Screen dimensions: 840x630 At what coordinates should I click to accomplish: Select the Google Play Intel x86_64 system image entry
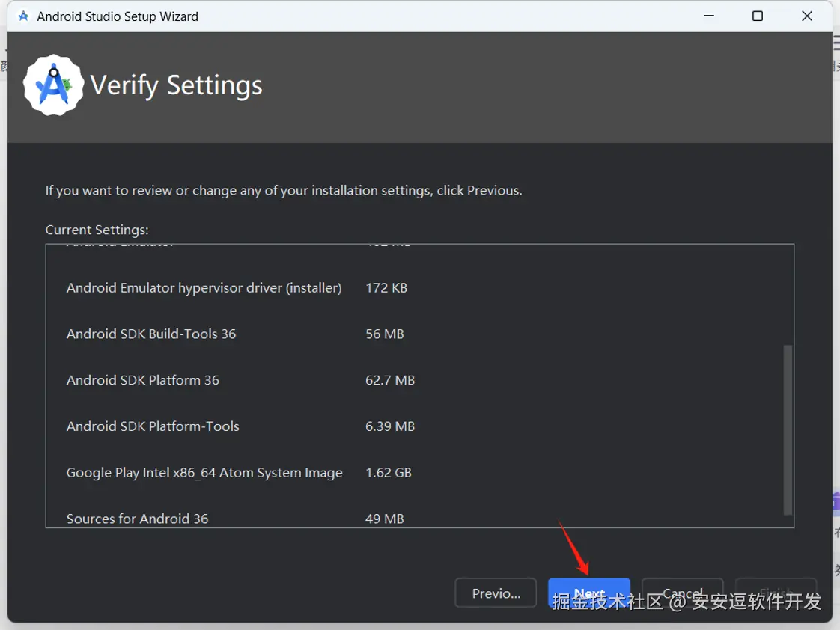coord(204,473)
